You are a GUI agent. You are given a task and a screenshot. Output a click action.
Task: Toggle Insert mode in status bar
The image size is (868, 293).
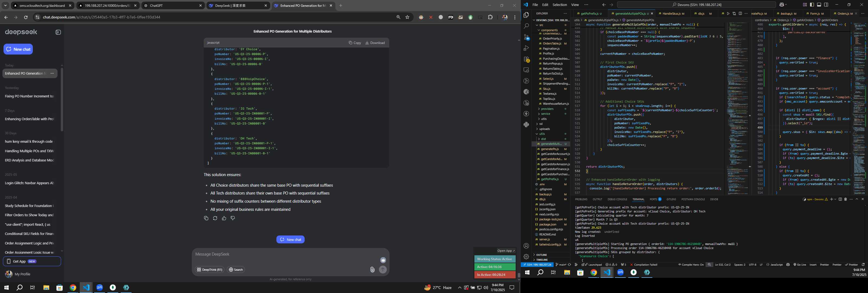point(813,265)
